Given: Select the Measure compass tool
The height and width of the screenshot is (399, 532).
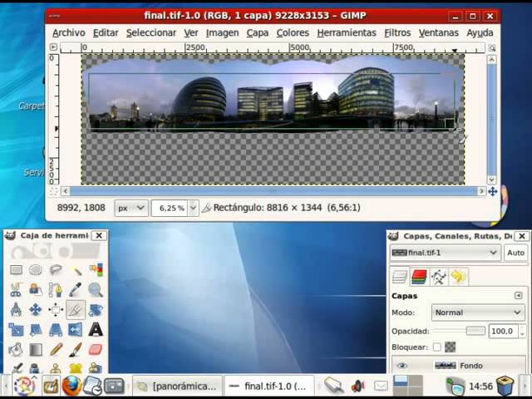Looking at the screenshot, I should 16,310.
